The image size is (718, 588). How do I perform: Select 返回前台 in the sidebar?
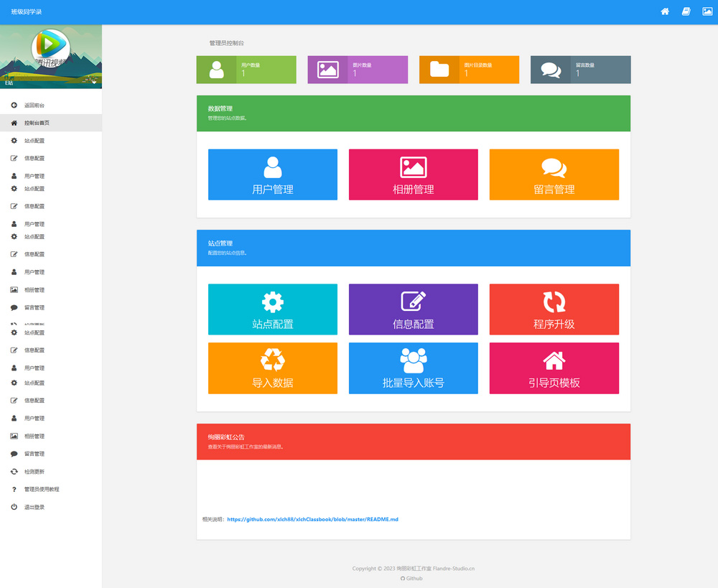click(x=34, y=105)
